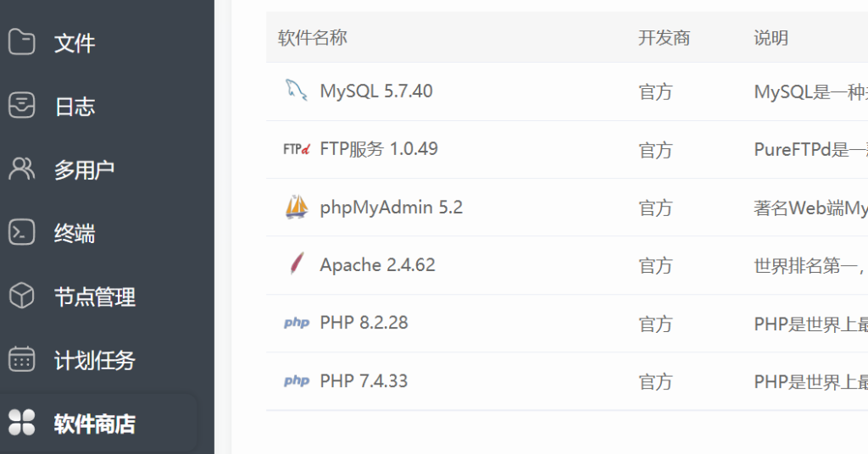This screenshot has width=868, height=454.
Task: Click 官方 in the phpMyAdmin row
Action: point(655,208)
